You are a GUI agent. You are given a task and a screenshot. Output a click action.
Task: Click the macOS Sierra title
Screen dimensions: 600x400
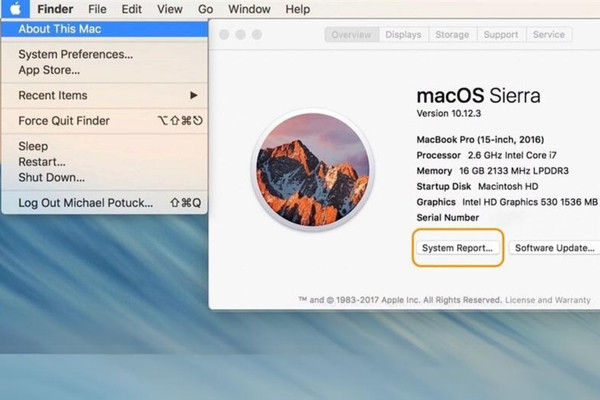pyautogui.click(x=478, y=96)
